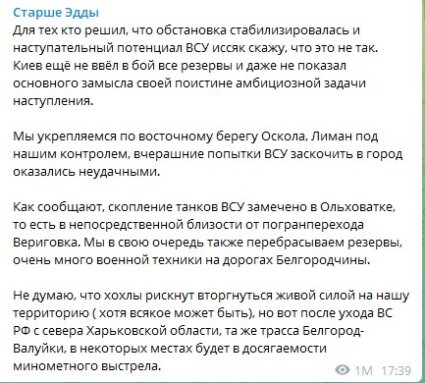This screenshot has height=383, width=425.
Task: Click the 17:39 message timestamp
Action: tap(396, 370)
